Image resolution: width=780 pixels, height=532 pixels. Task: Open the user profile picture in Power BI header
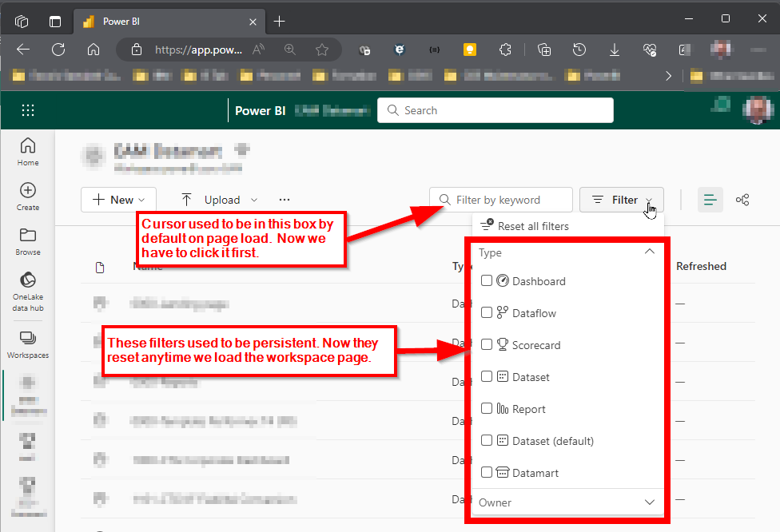[x=758, y=110]
